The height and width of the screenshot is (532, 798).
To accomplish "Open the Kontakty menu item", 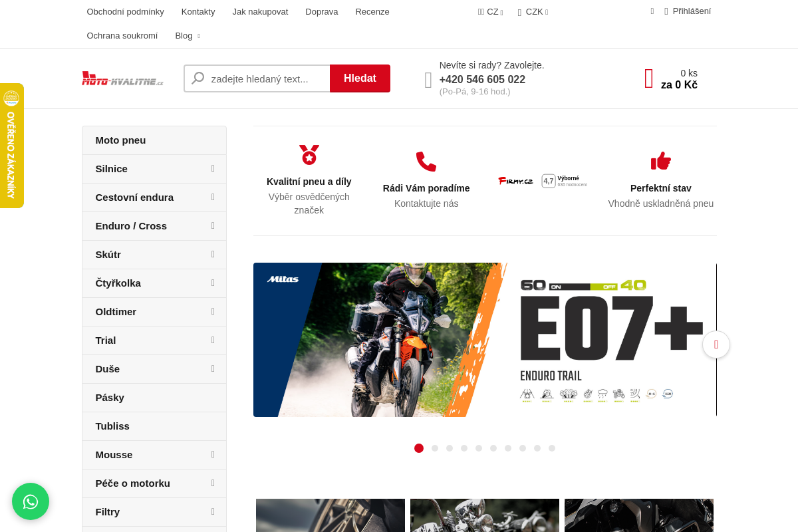I will tap(198, 12).
